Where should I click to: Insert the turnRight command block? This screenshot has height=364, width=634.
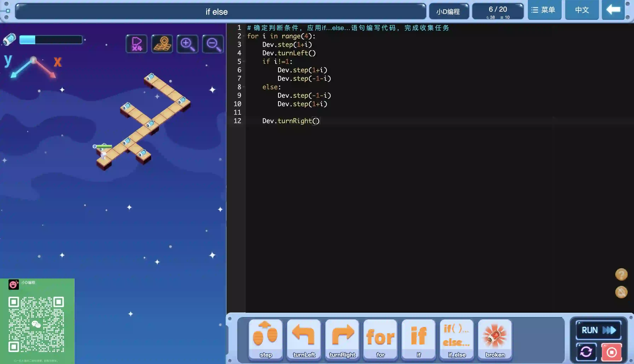click(x=342, y=339)
